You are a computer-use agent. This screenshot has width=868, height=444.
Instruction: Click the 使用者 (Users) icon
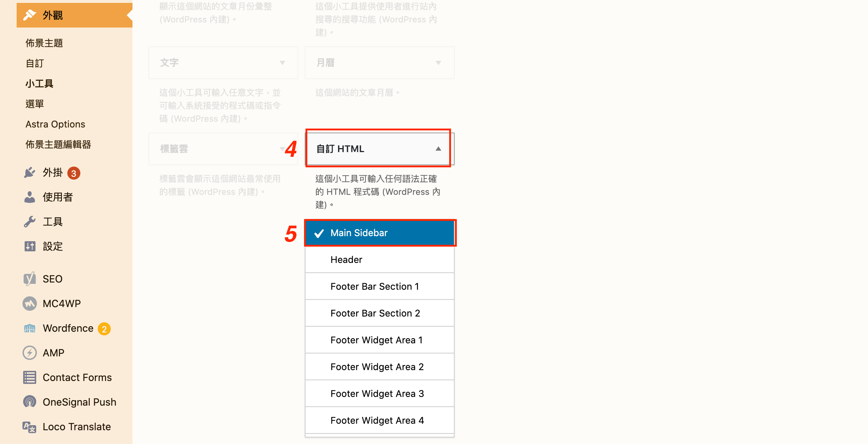coord(30,197)
